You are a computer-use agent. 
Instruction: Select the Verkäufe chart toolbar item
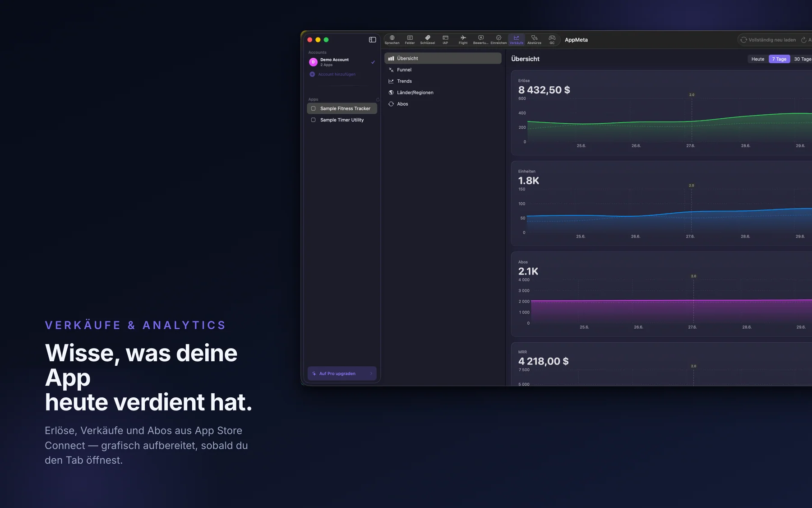click(517, 40)
